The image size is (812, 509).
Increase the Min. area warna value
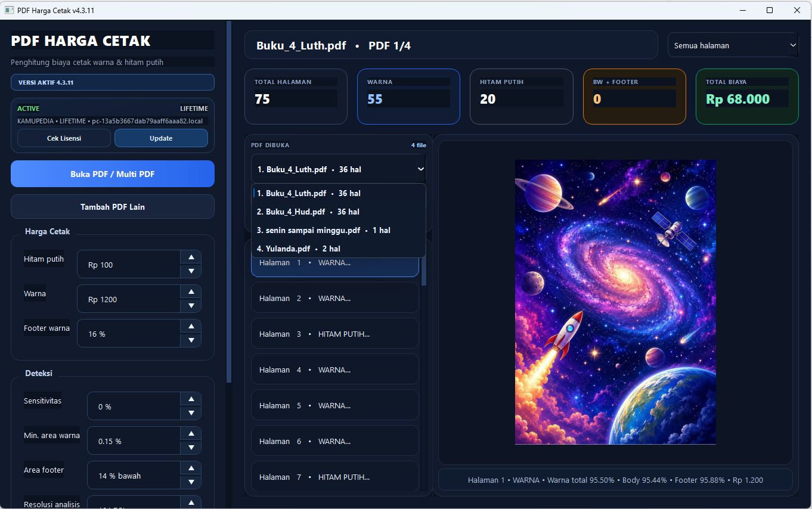(191, 434)
